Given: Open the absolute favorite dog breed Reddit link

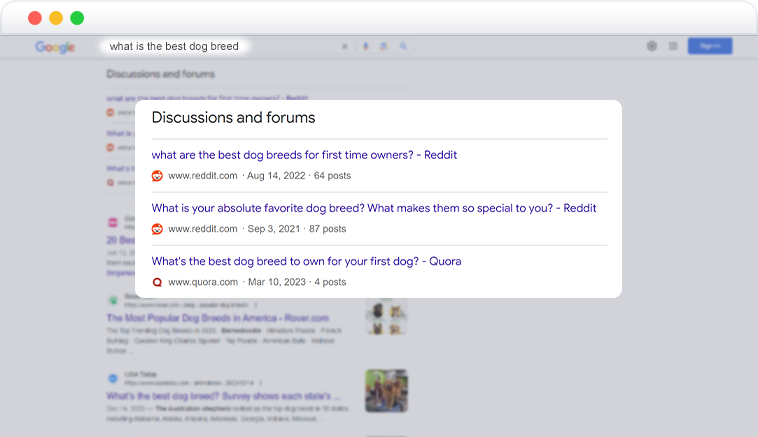Looking at the screenshot, I should click(374, 208).
